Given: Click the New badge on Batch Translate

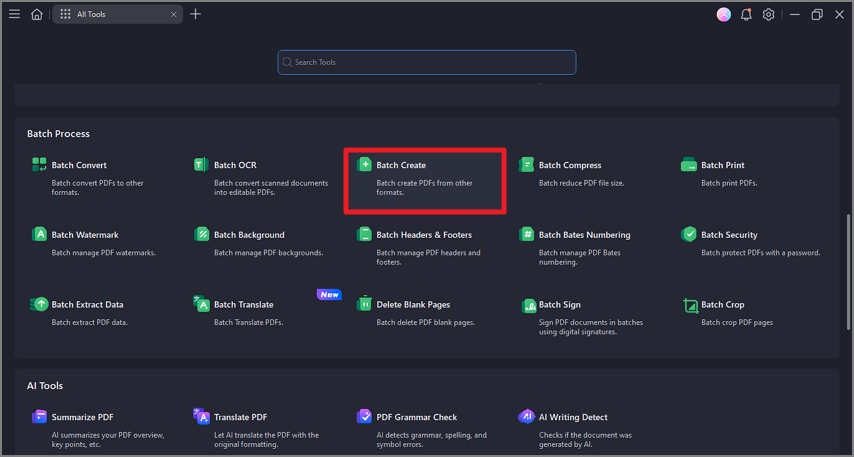Looking at the screenshot, I should pos(329,294).
